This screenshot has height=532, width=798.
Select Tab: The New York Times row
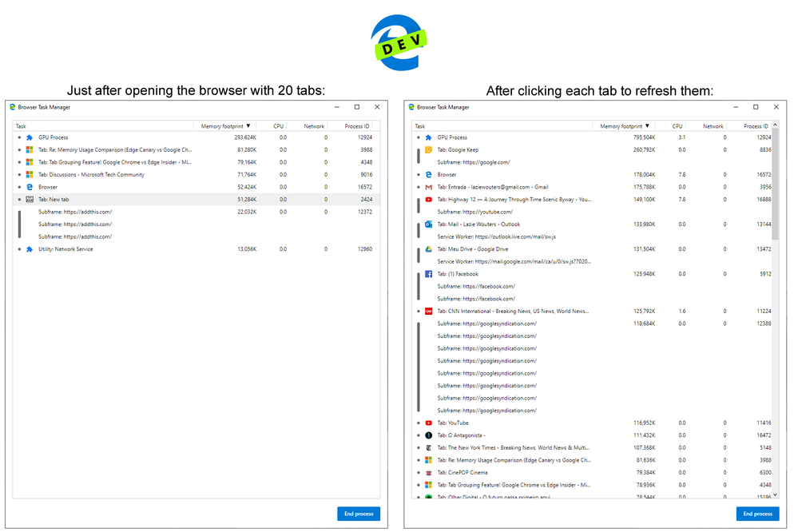point(592,447)
